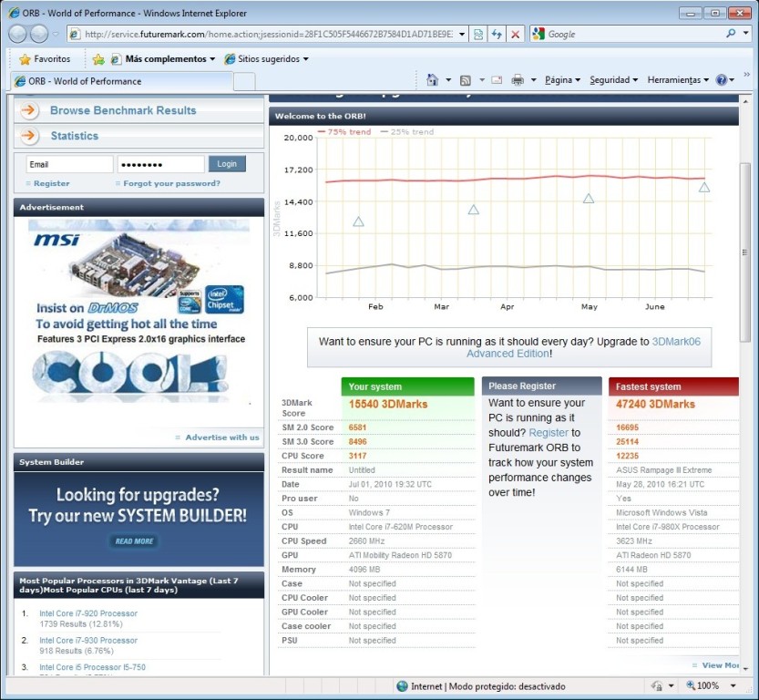Select the ORB - World of Performance tab

(122, 81)
